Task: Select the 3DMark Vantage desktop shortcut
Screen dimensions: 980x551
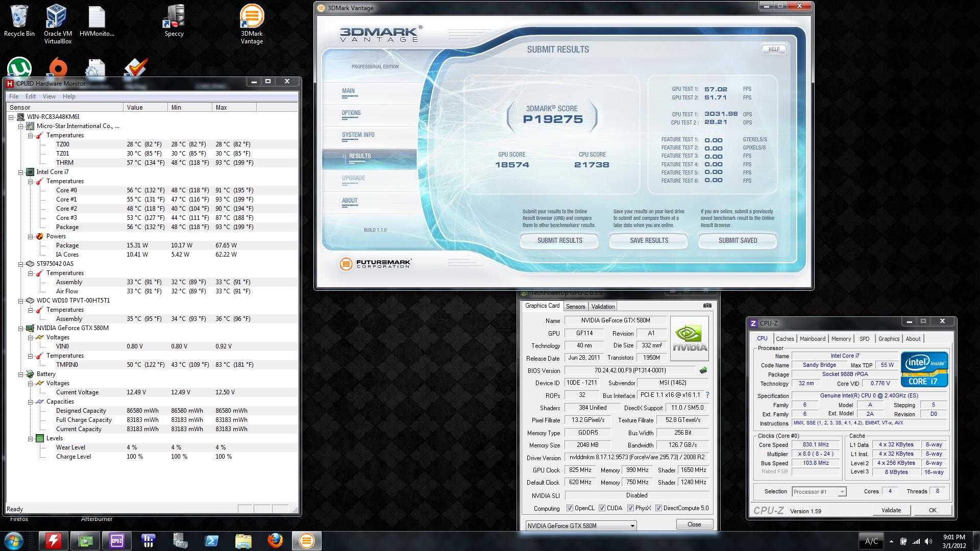Action: pyautogui.click(x=252, y=24)
